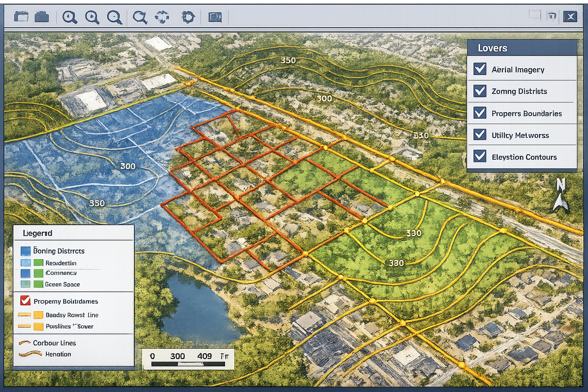The height and width of the screenshot is (392, 588).
Task: Select the blue Residential zoning color swatch
Action: coord(25,263)
